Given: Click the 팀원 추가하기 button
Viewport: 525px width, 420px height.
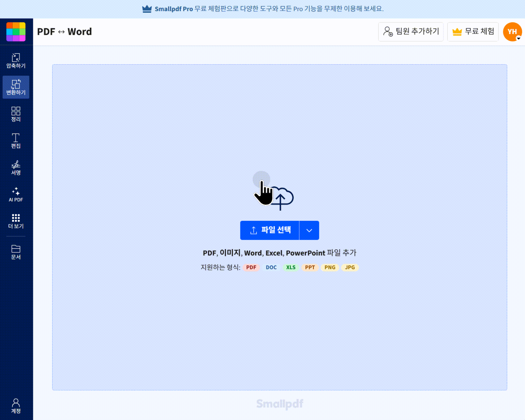Looking at the screenshot, I should (411, 32).
